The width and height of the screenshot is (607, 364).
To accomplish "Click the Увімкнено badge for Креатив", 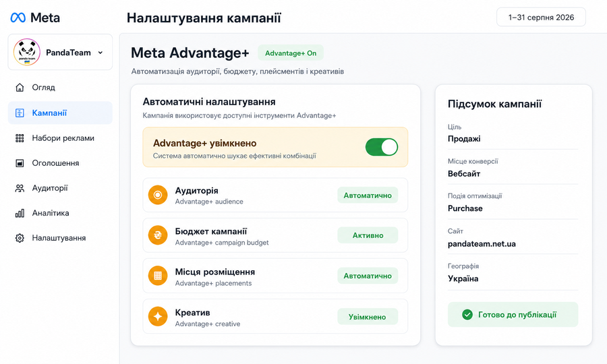I will 368,317.
